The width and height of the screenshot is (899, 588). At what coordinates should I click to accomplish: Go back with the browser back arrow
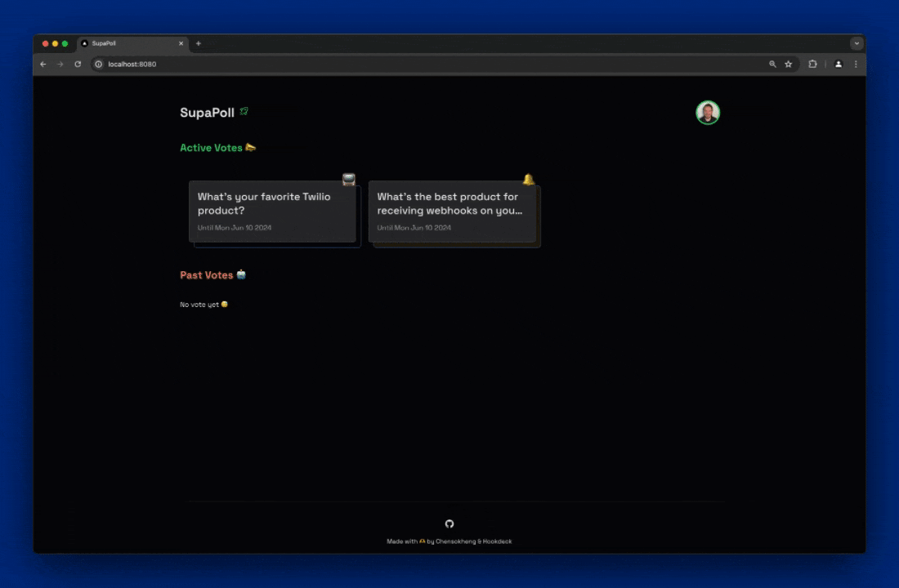43,65
